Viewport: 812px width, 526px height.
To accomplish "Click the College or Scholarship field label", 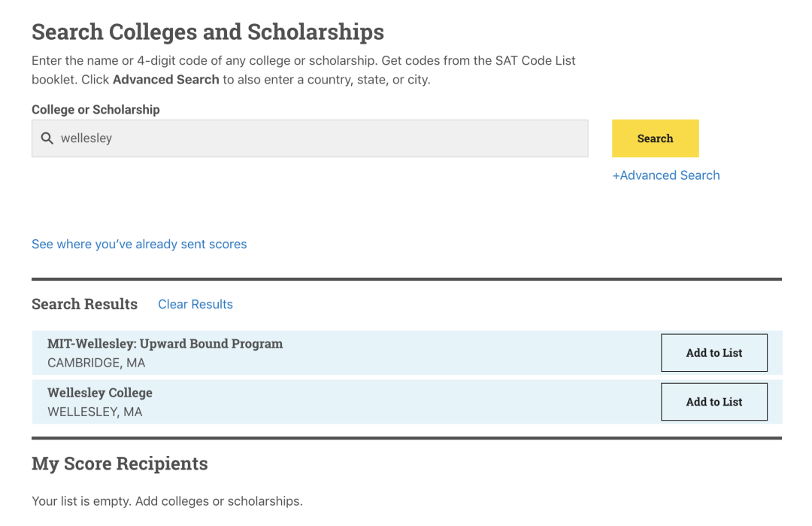I will (95, 109).
